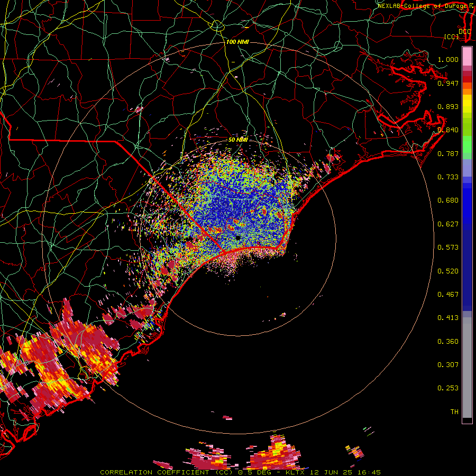Viewport: 476px width, 476px height.
Task: Select the 0.627 scale value
Action: pyautogui.click(x=448, y=224)
